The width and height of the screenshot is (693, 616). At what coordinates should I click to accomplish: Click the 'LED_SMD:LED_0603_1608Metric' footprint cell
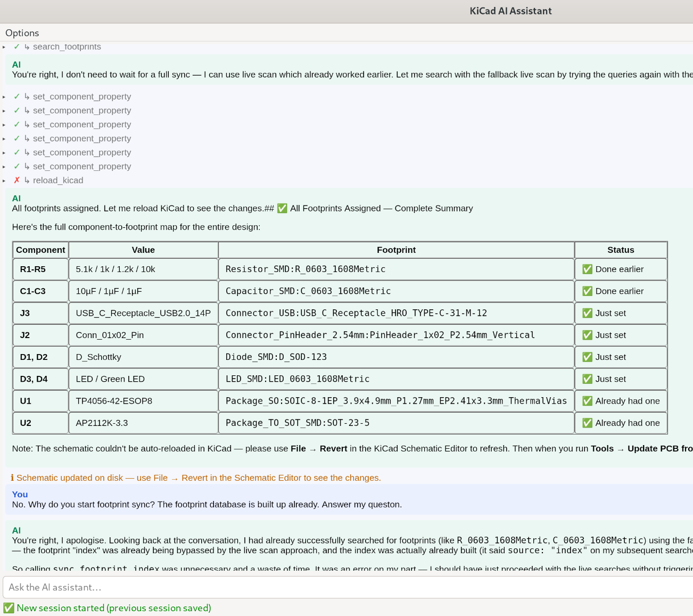[x=396, y=379]
